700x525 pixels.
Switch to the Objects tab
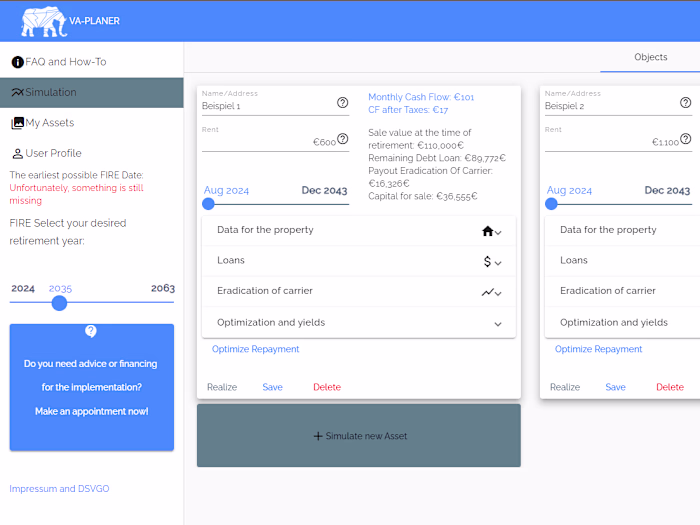pyautogui.click(x=650, y=57)
